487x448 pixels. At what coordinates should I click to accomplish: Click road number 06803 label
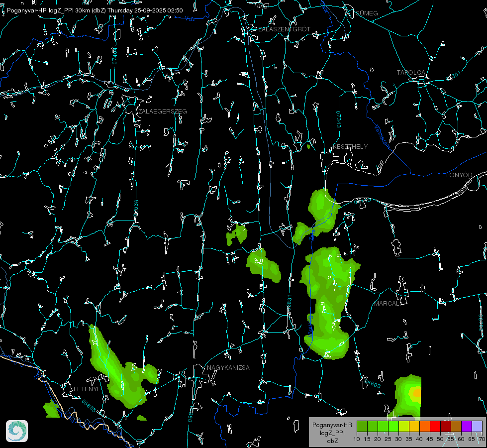372,383
